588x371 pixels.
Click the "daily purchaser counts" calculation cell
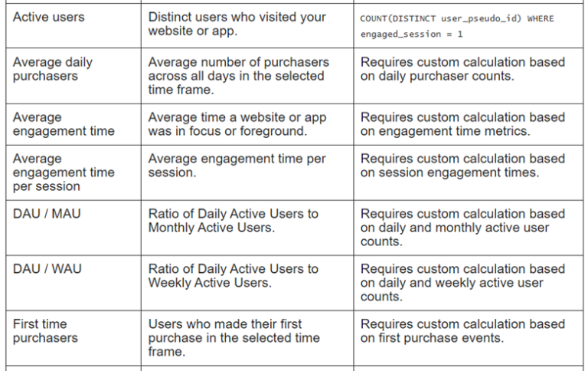(462, 69)
